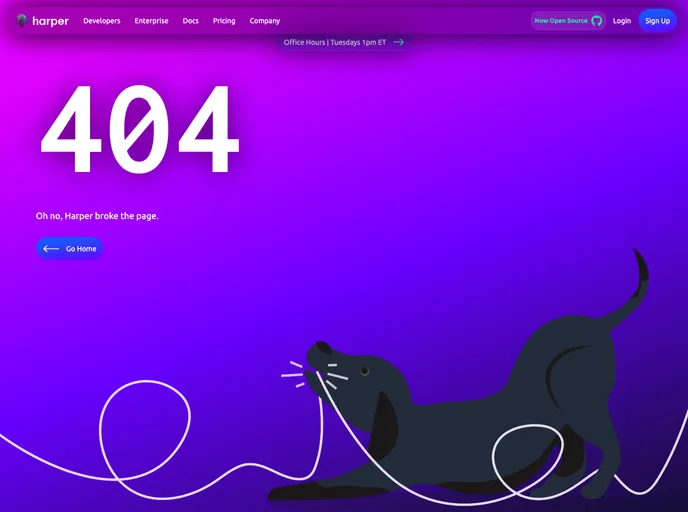Screen dimensions: 688x512
Task: Open the Developers menu
Action: [102, 21]
